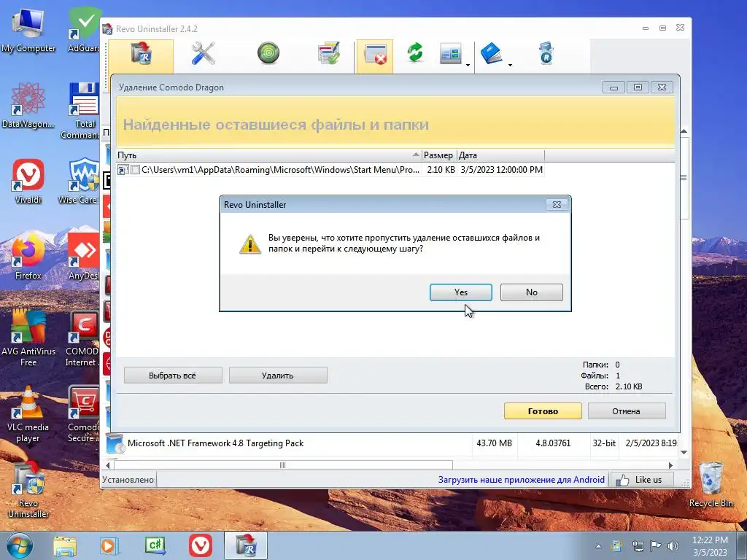Open the blue Help book icon
The image size is (747, 560).
click(492, 53)
